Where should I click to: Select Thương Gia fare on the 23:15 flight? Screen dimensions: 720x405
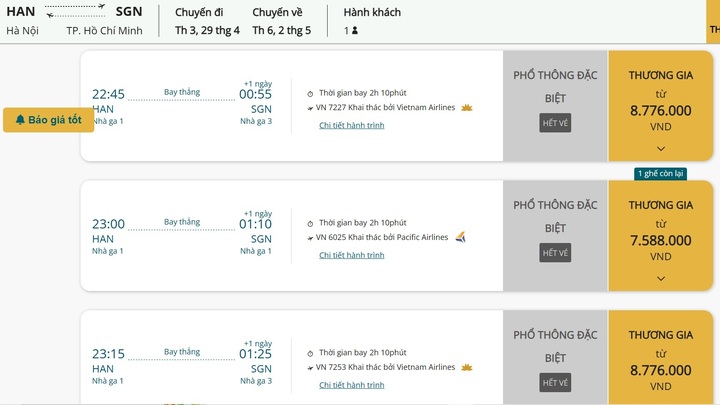point(660,362)
